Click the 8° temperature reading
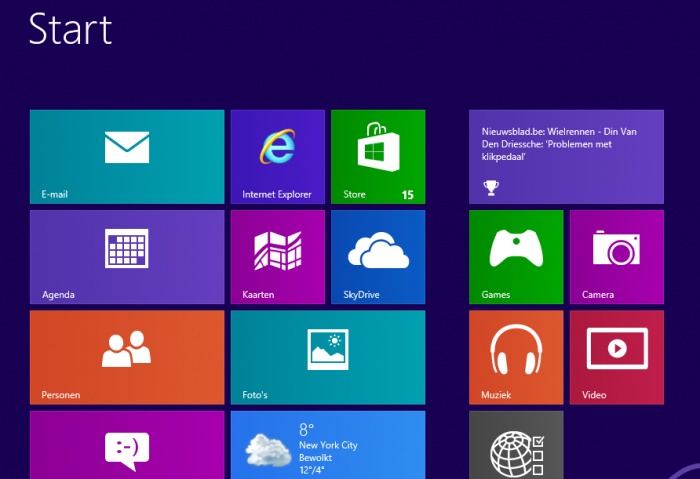 pyautogui.click(x=306, y=429)
